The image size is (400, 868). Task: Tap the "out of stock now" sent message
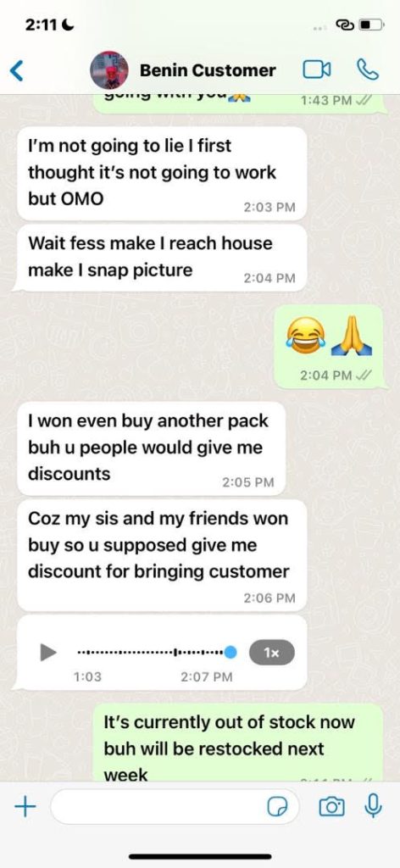pos(236,743)
